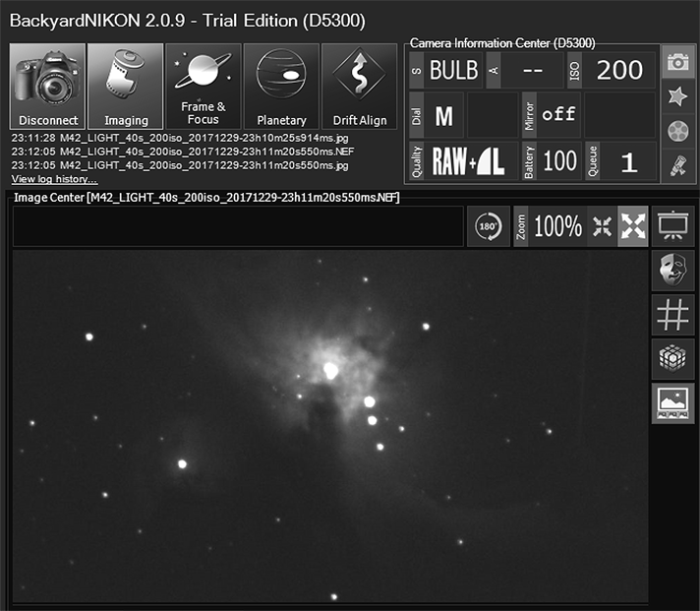Click the zoom-in arrows icon

coord(602,226)
